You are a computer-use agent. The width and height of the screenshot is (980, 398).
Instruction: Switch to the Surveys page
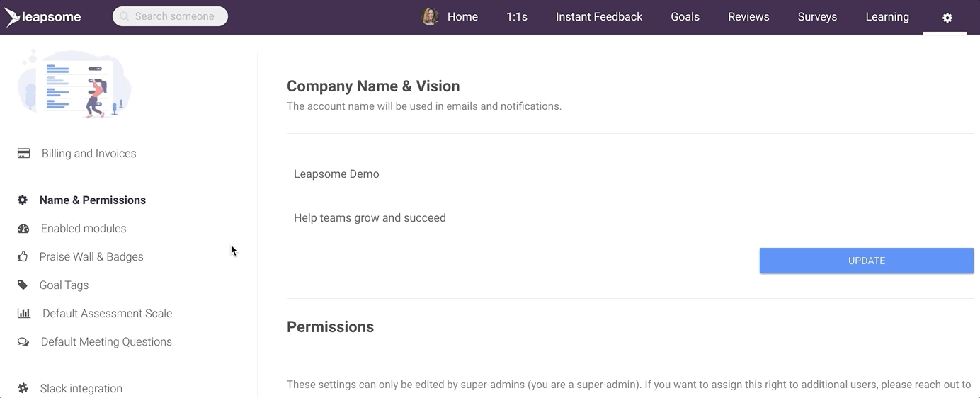pyautogui.click(x=817, y=17)
